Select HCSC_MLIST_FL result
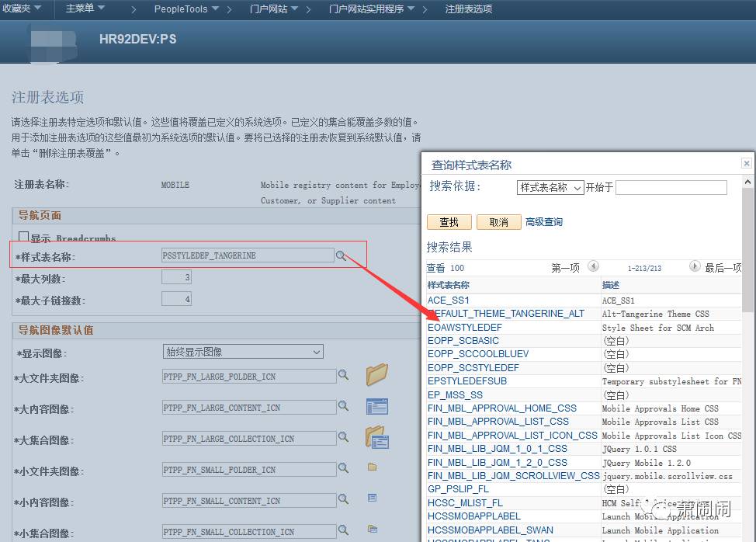This screenshot has width=756, height=542. (x=465, y=502)
